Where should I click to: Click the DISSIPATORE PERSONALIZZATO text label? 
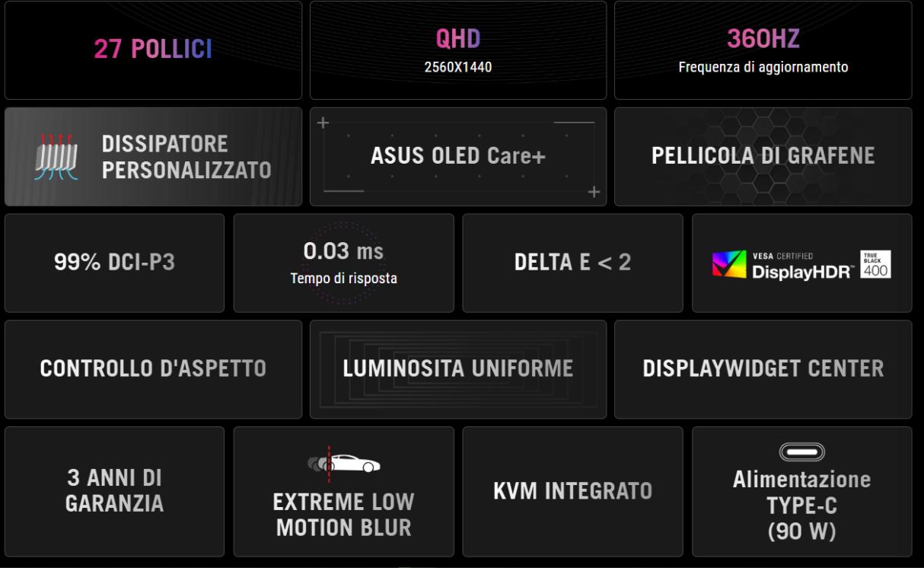click(186, 157)
